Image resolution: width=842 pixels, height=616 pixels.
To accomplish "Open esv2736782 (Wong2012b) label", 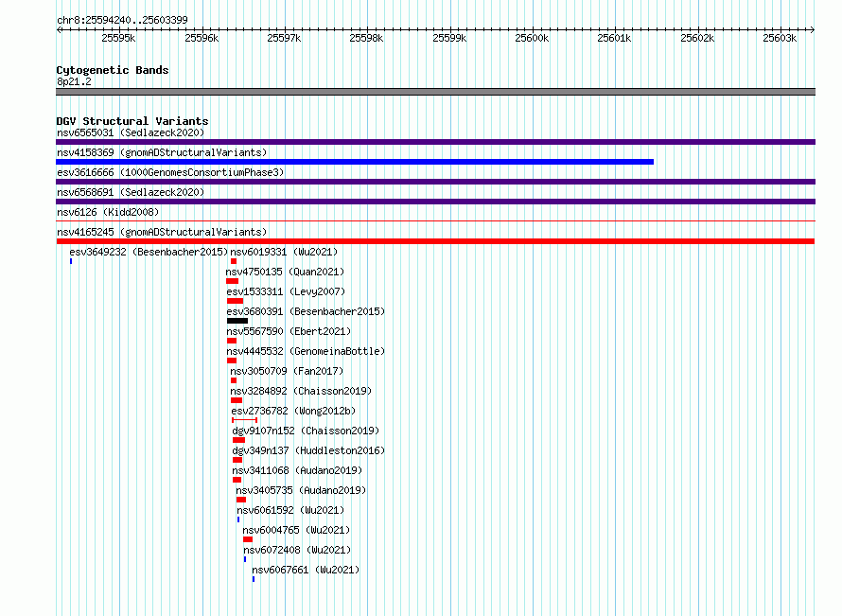I will [293, 411].
